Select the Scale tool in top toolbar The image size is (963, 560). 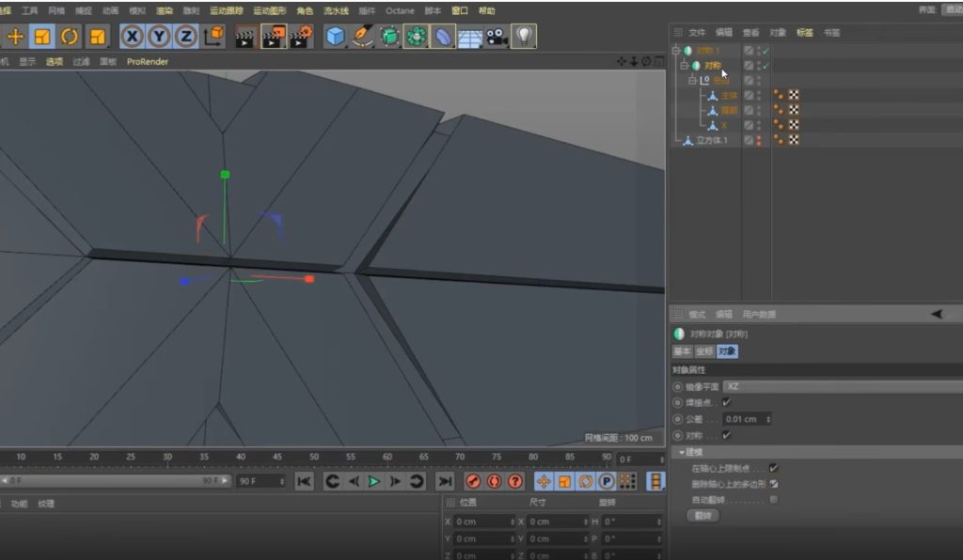[41, 37]
